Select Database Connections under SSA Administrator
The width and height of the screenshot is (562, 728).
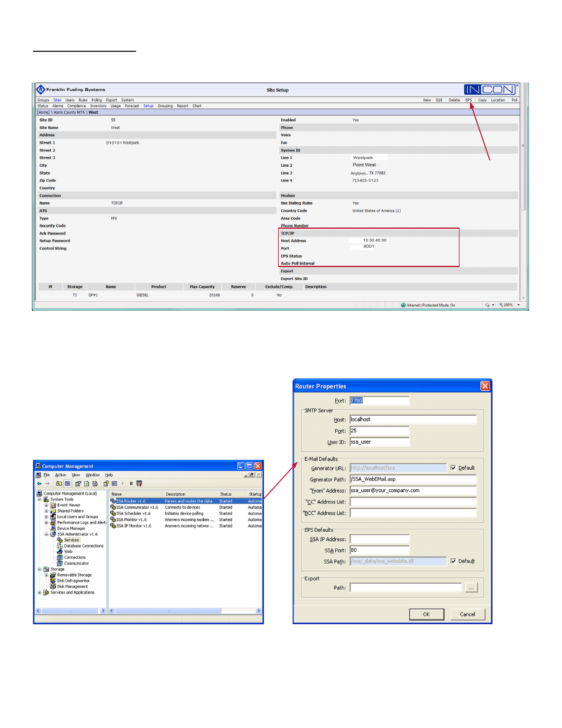pyautogui.click(x=84, y=546)
